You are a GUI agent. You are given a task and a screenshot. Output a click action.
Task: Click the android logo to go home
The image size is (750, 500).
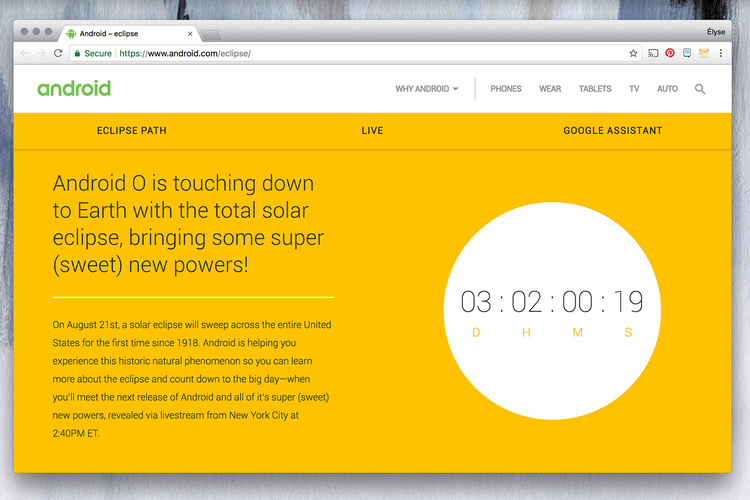(74, 89)
